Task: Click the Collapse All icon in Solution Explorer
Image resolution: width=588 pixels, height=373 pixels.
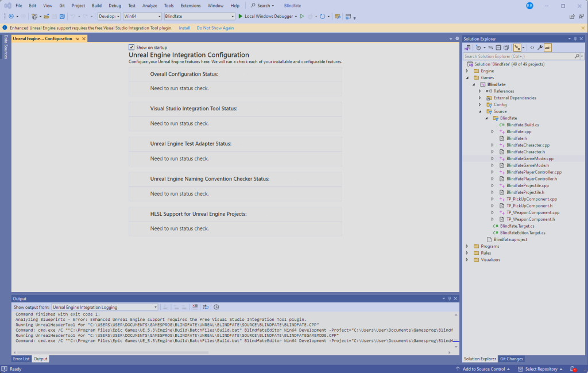Action: click(498, 48)
